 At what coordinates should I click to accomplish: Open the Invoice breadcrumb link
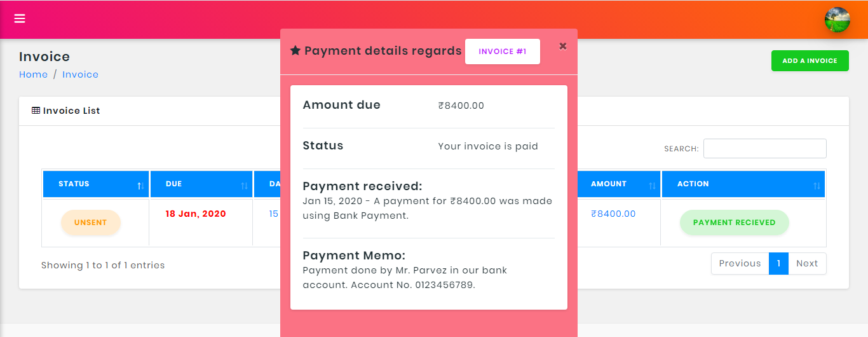(80, 74)
